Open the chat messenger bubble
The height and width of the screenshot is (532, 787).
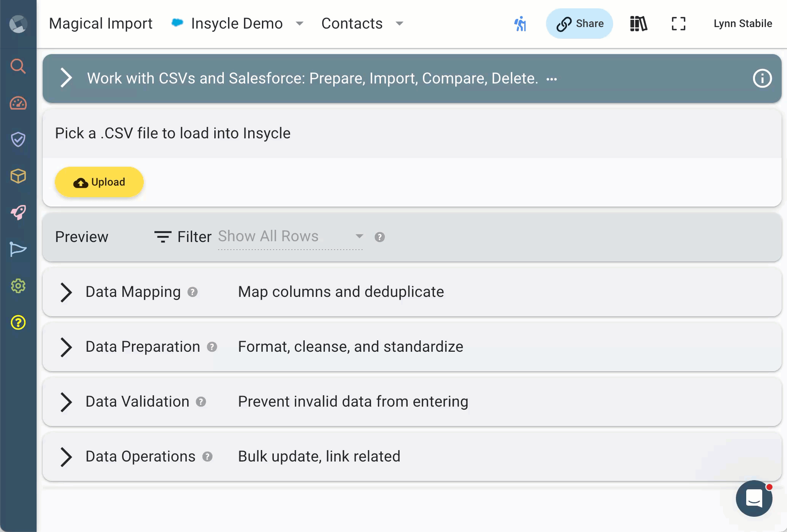(754, 498)
